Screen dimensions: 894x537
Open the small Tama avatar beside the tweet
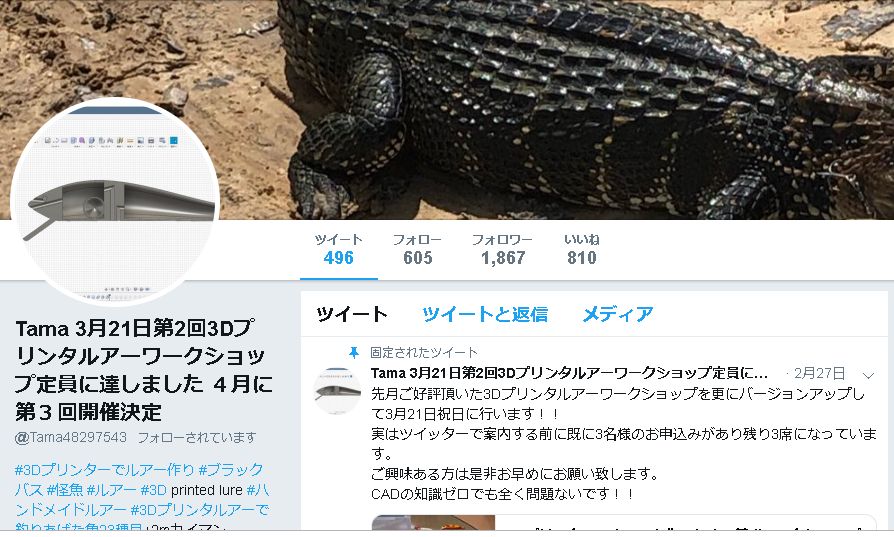[x=337, y=391]
